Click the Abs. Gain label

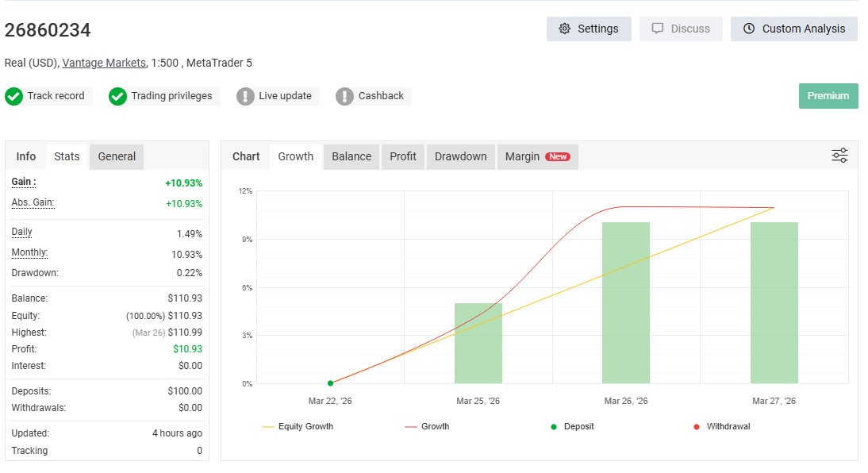coord(33,203)
